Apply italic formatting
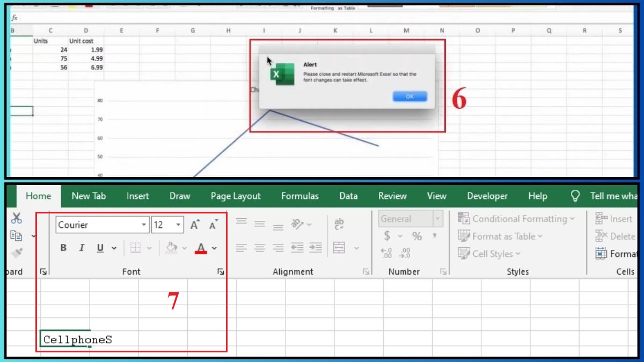The image size is (644, 362). [x=81, y=248]
